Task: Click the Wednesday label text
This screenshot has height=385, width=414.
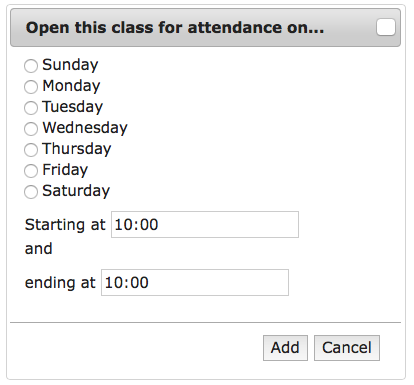Action: (x=85, y=128)
